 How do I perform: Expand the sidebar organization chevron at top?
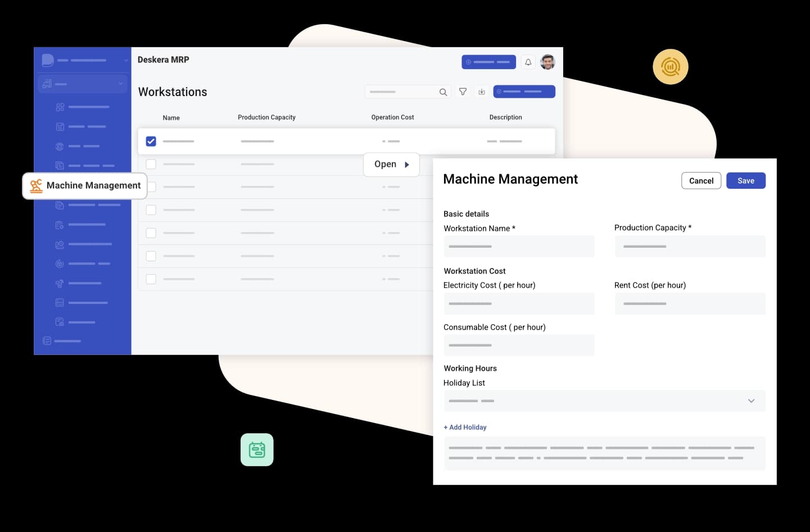coord(126,60)
